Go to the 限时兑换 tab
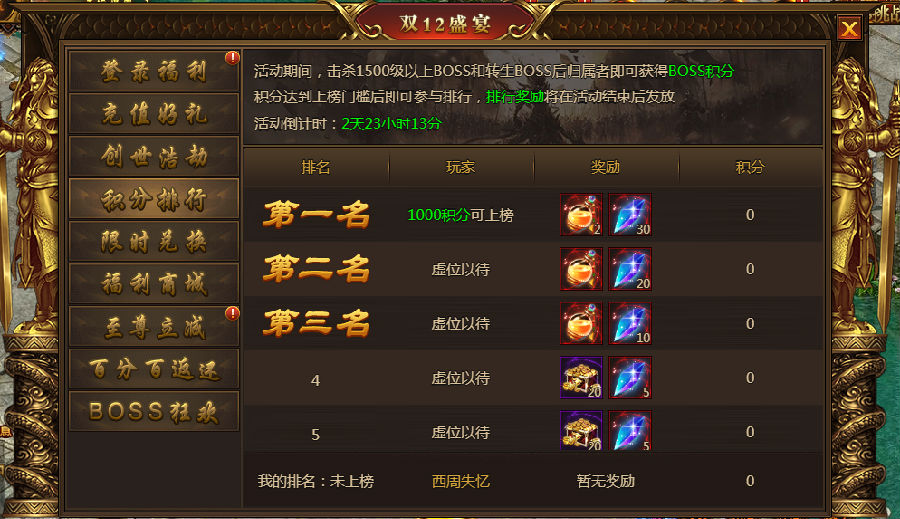Screen dimensions: 900x519 (x=154, y=241)
